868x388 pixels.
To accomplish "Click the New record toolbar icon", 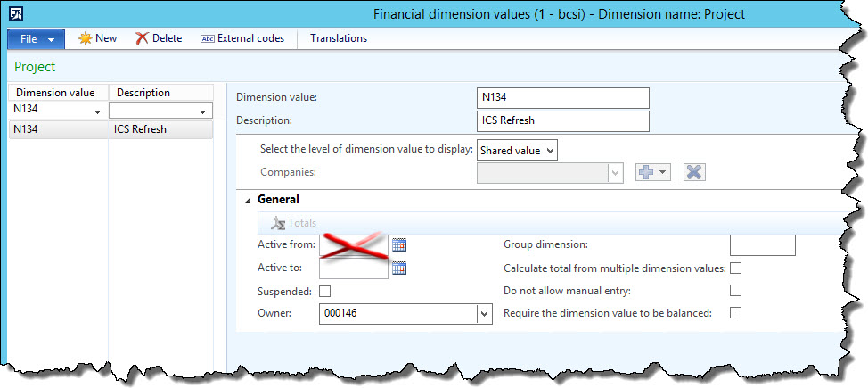I will 86,38.
